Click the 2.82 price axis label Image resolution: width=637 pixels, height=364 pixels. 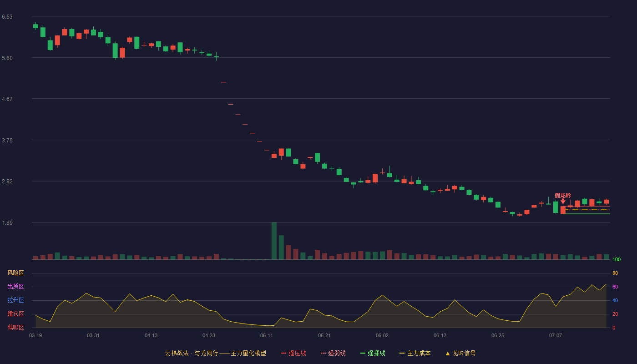pos(7,181)
